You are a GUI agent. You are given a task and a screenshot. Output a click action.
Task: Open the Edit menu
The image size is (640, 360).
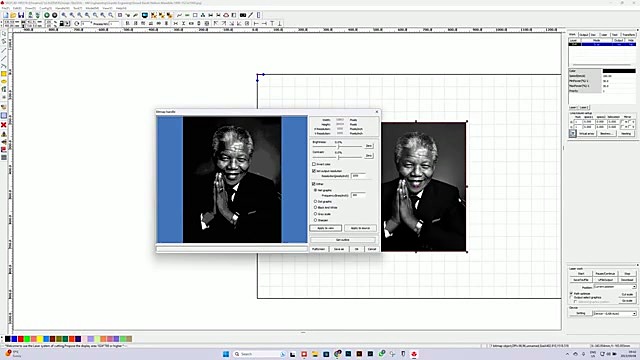click(17, 8)
